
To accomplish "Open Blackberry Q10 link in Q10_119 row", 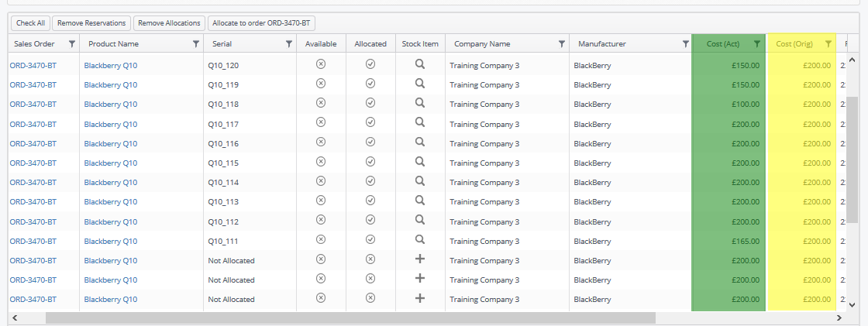I will coord(111,84).
